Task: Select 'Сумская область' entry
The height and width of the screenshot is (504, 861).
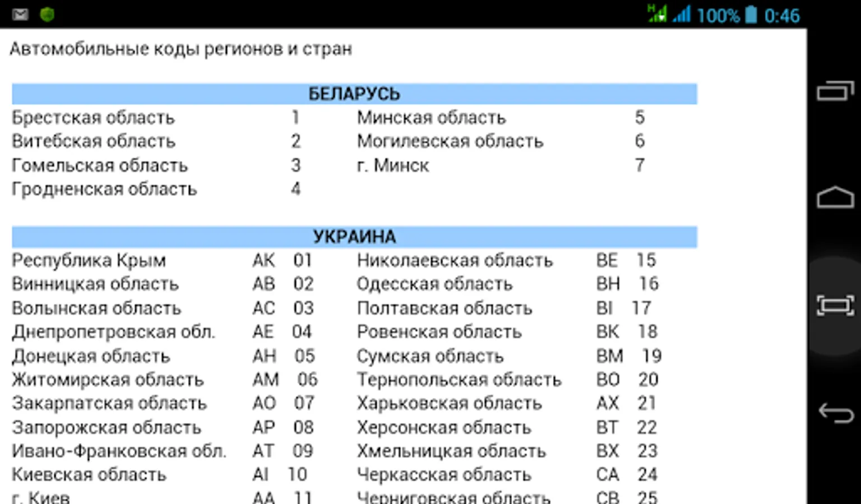Action: (430, 356)
